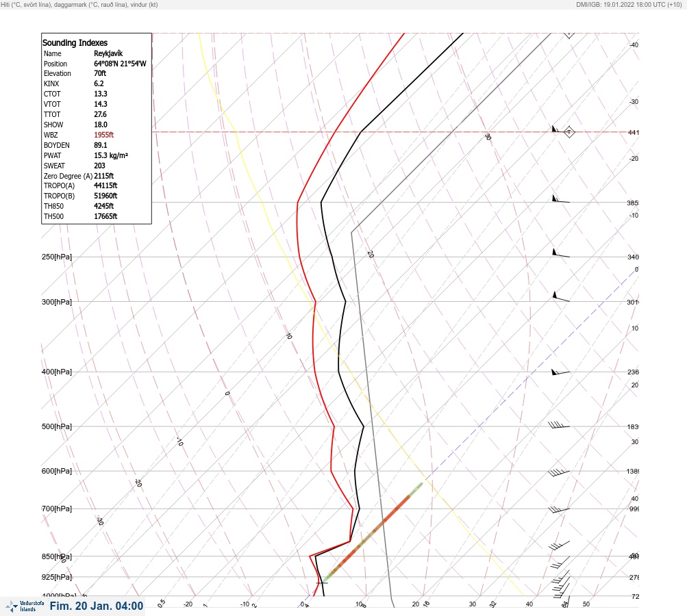The height and width of the screenshot is (616, 687).
Task: Select the TROPO(A) value '44115ft'
Action: [105, 185]
